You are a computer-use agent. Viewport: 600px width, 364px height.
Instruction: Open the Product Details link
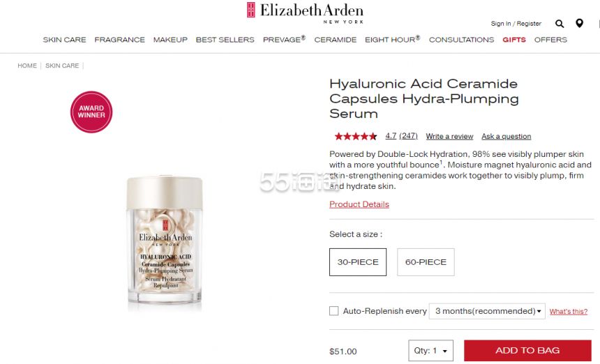[x=359, y=204]
